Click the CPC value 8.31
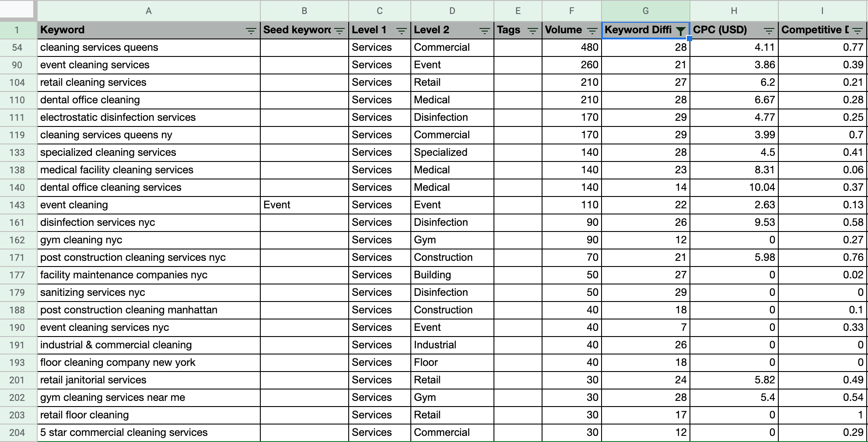 [x=734, y=170]
